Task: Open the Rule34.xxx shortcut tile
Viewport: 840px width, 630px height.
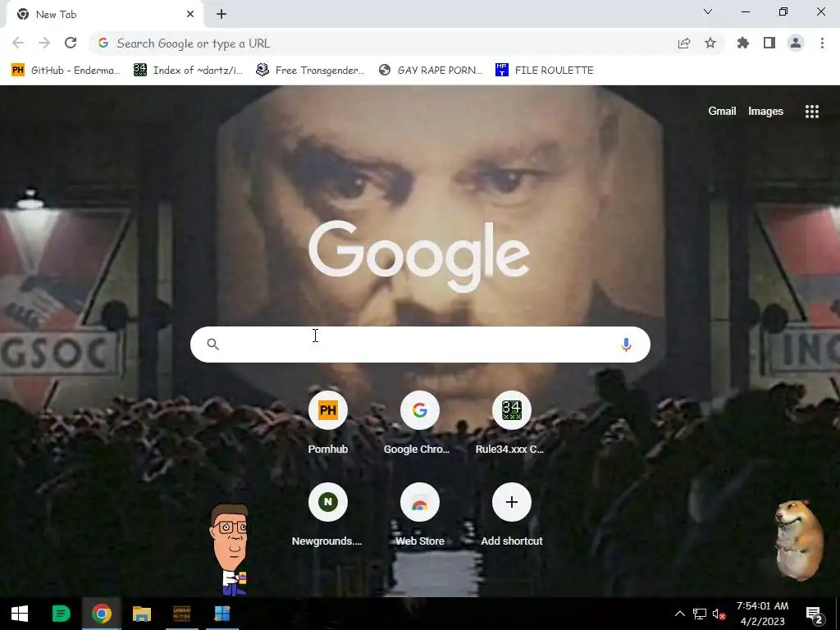Action: point(512,424)
